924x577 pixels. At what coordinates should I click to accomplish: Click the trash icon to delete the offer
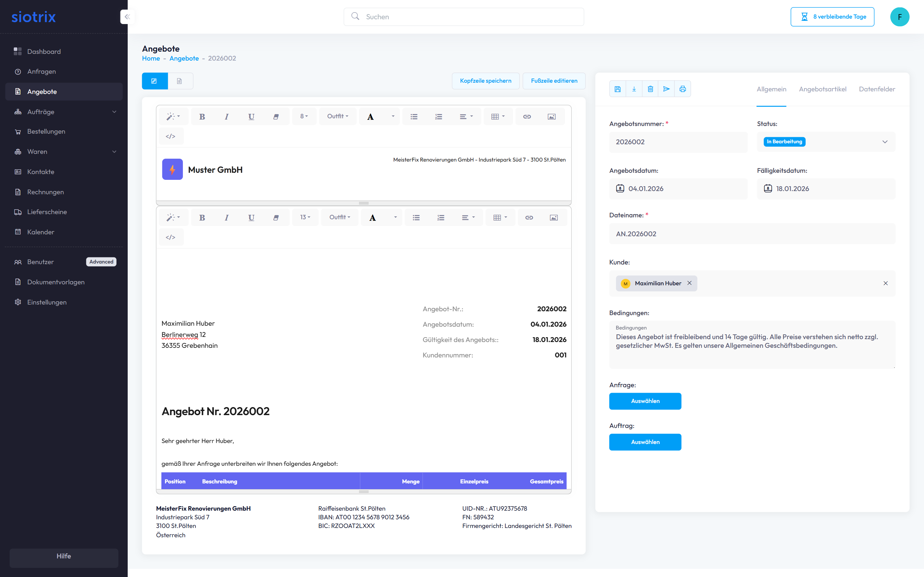click(650, 89)
